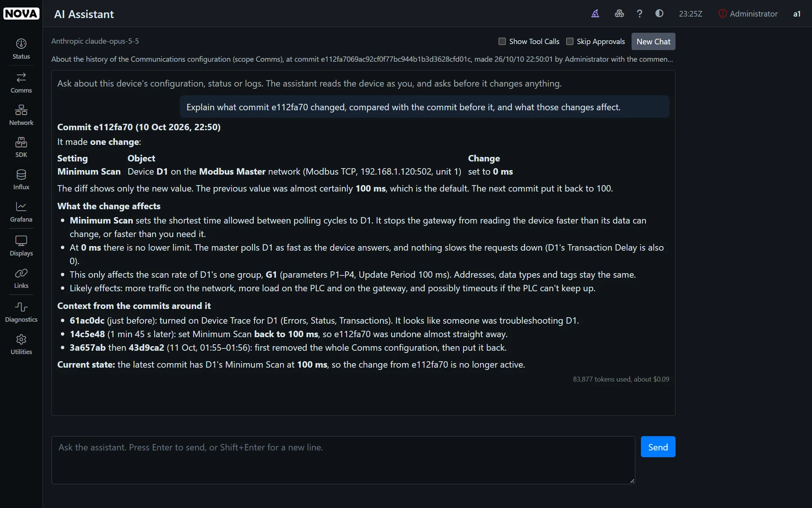
Task: Open the Influx database page
Action: point(21,179)
